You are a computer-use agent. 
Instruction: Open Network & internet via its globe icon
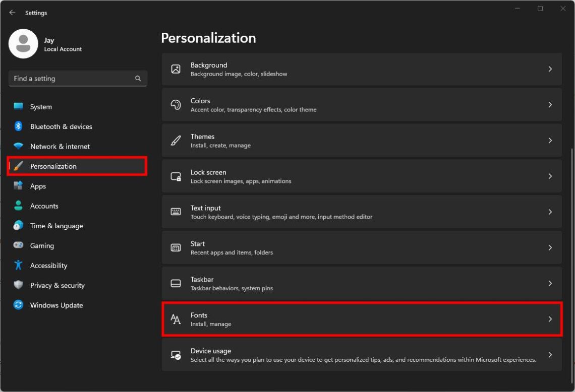click(x=18, y=146)
